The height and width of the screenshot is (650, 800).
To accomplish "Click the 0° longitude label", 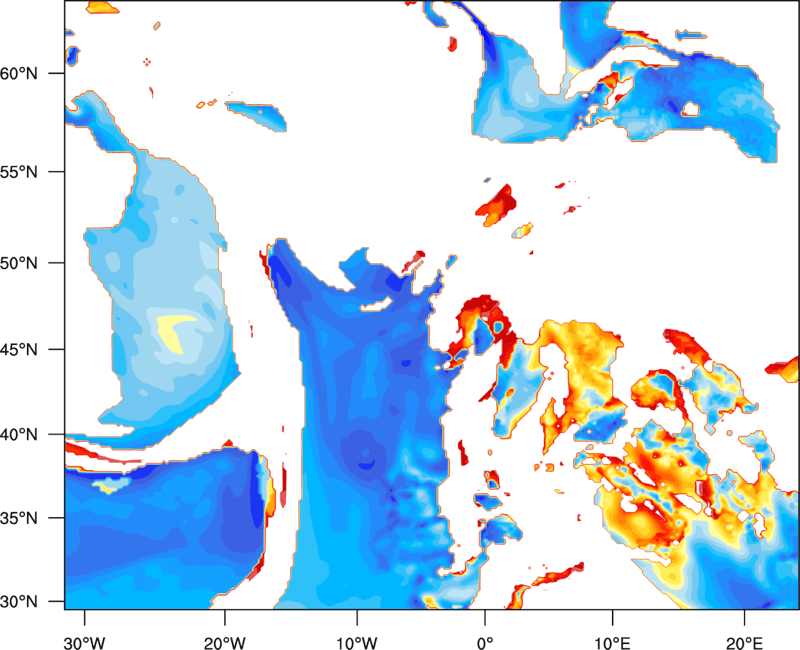I will tap(485, 643).
